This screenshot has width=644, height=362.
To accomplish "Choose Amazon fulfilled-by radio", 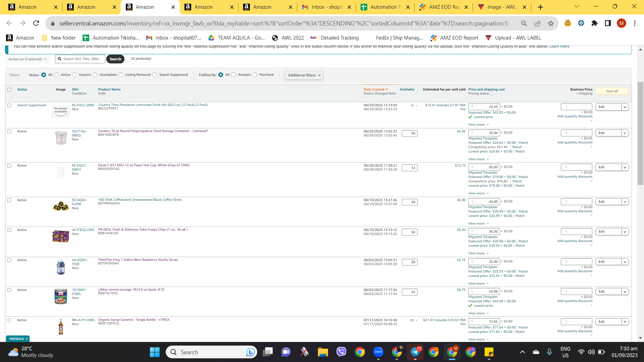I will coord(234,75).
